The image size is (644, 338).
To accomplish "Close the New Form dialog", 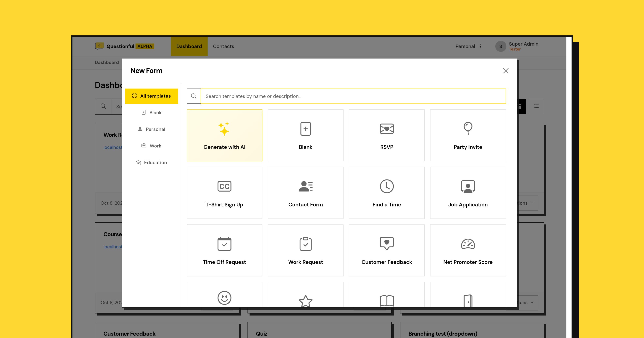I will pyautogui.click(x=506, y=71).
